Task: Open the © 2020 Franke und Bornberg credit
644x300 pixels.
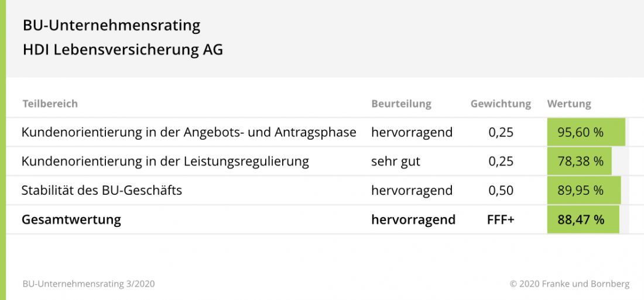Action: click(569, 284)
